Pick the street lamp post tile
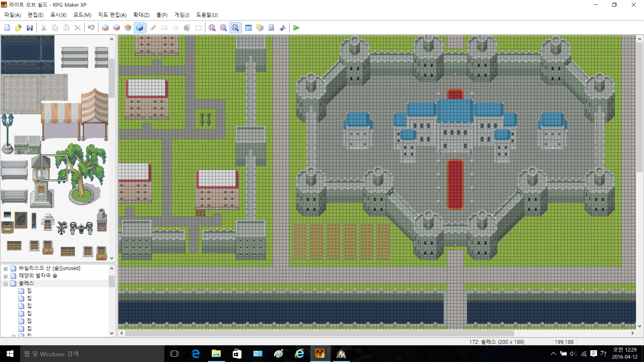This screenshot has width=644, height=362. click(8, 133)
